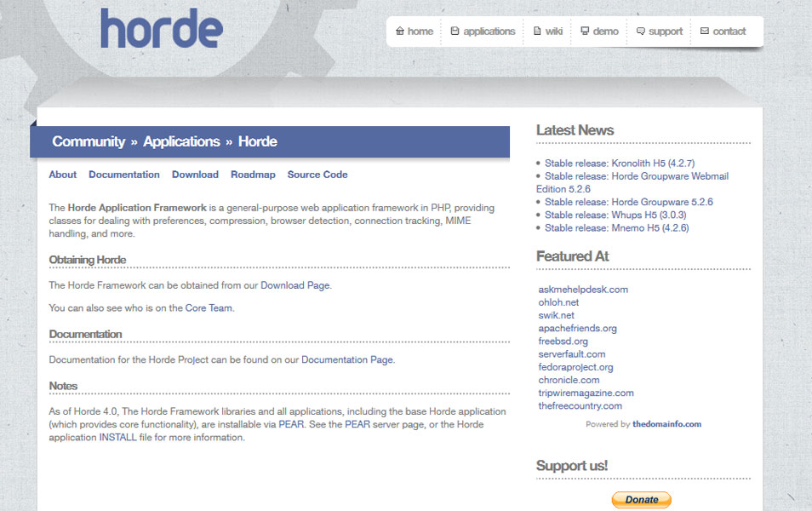Open the home nav item
Image resolution: width=812 pixels, height=511 pixels.
[415, 32]
